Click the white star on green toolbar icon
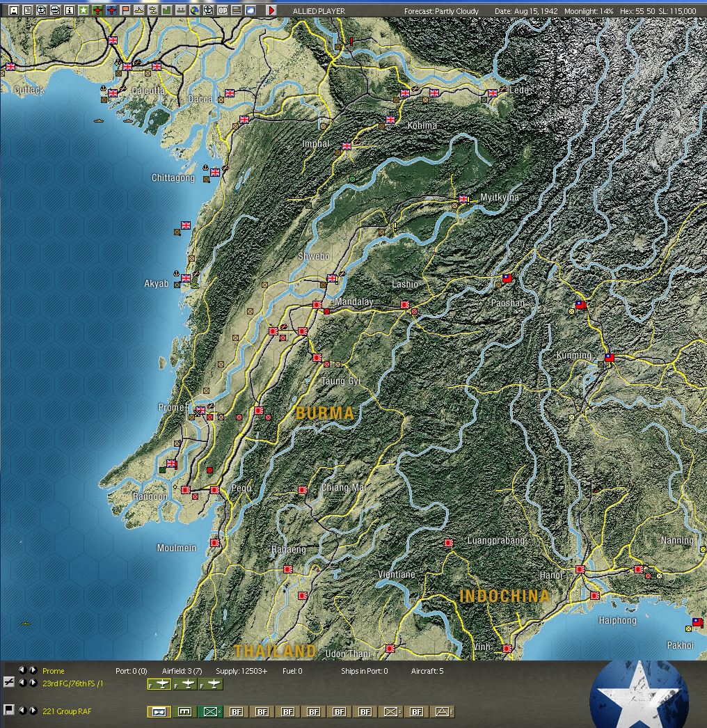Viewport: 707px width, 728px height. coord(83,10)
